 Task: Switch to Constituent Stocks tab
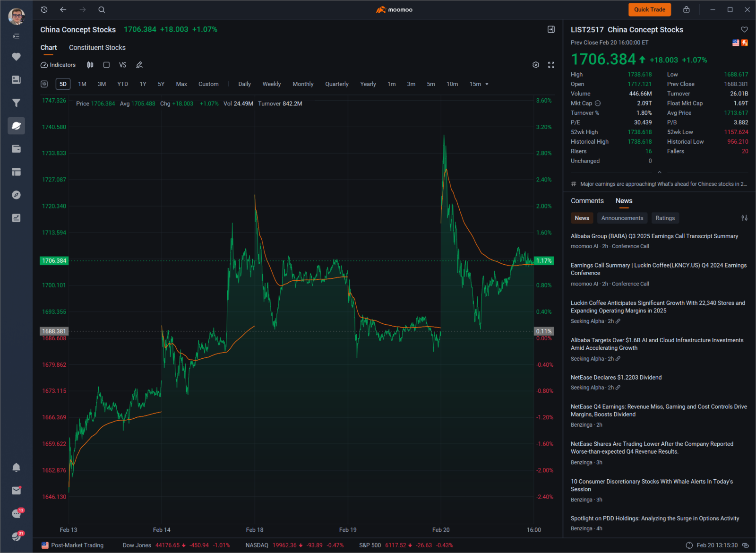coord(97,48)
